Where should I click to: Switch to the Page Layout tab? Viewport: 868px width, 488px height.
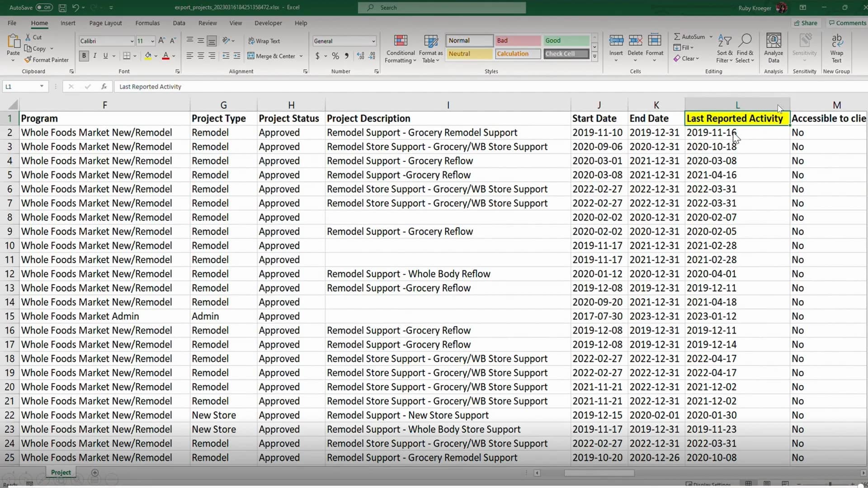[105, 23]
